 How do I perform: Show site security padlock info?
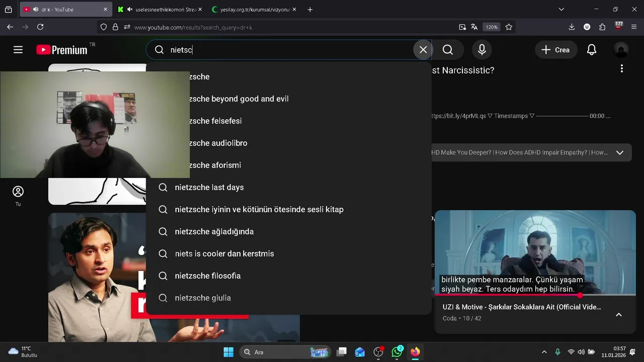click(115, 27)
